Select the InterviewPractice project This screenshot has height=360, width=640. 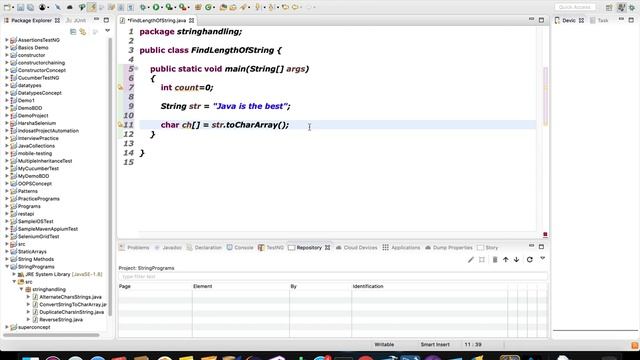point(38,138)
